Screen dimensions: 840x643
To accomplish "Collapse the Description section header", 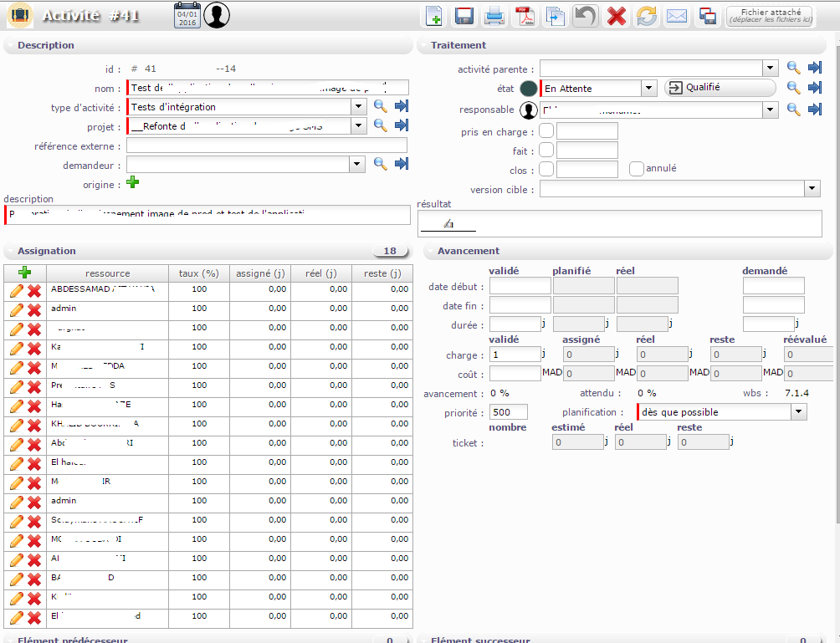I will pyautogui.click(x=46, y=45).
